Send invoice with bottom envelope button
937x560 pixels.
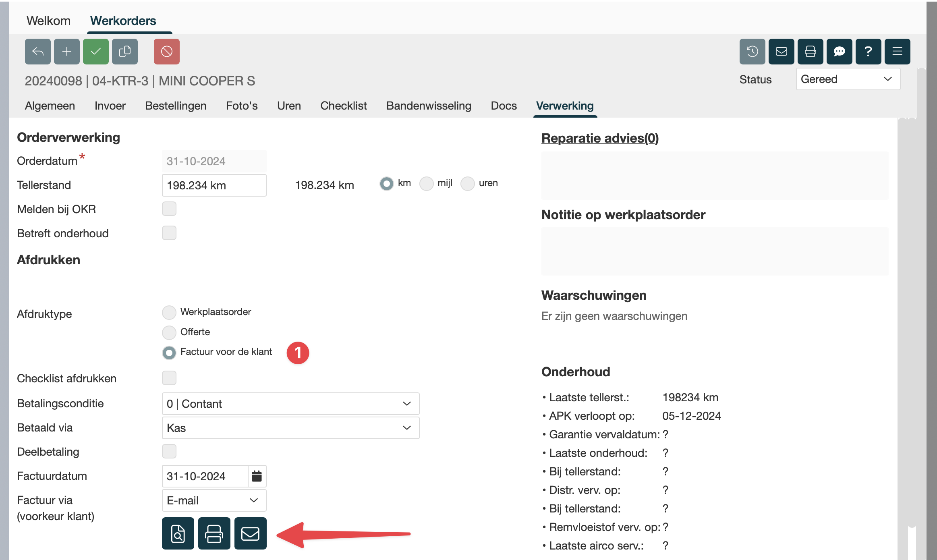click(250, 533)
